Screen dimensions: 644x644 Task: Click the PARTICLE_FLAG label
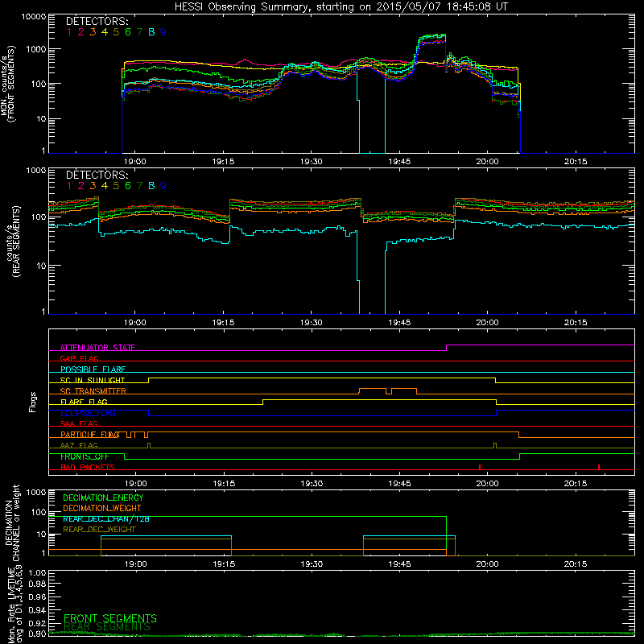tap(90, 434)
